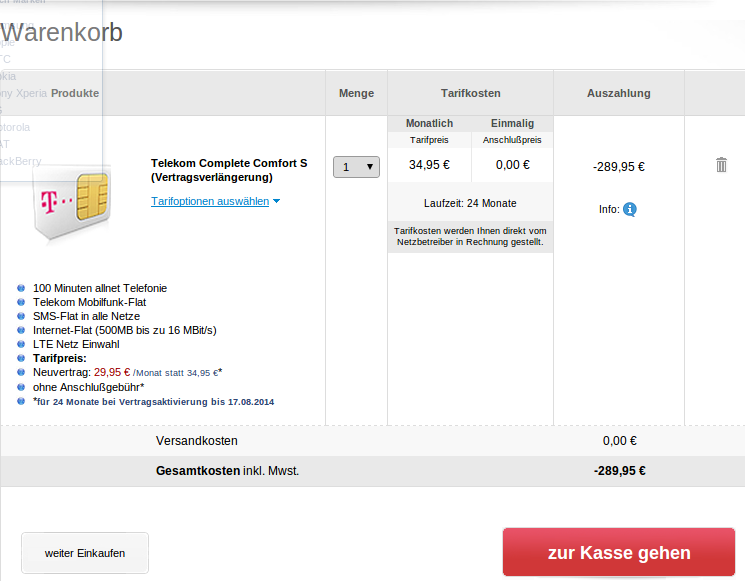Click the weiter Einkaufen button

[x=85, y=553]
